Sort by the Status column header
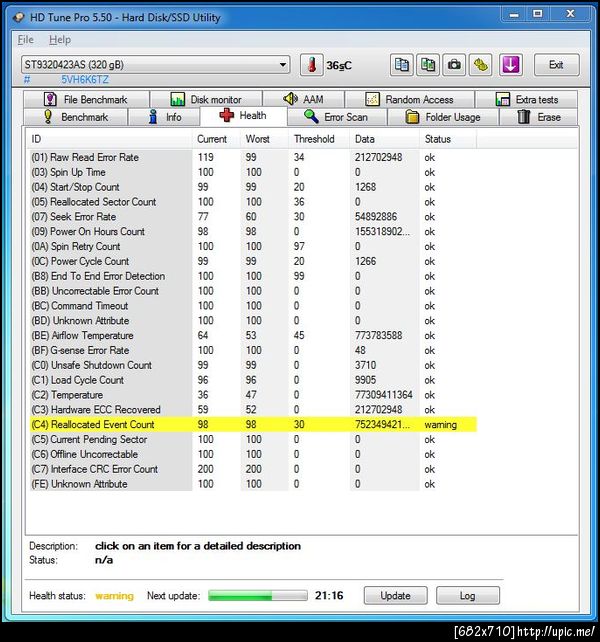 pos(448,139)
